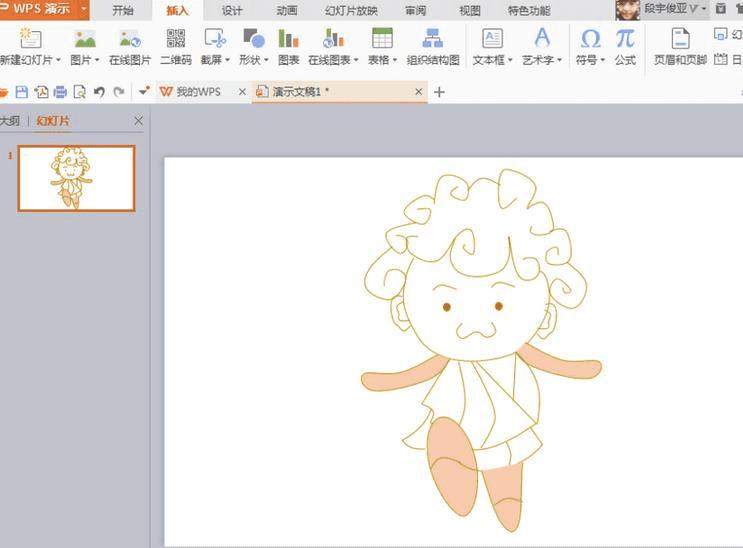Click the print icon in quick toolbar
This screenshot has height=548, width=743.
point(60,92)
